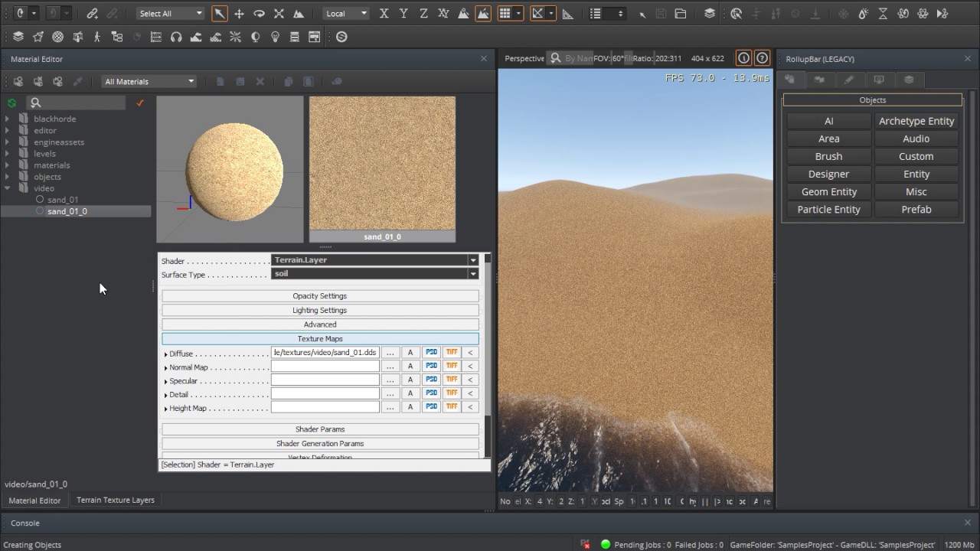Open the layers icon in second toolbar
The width and height of the screenshot is (980, 551).
pos(18,37)
